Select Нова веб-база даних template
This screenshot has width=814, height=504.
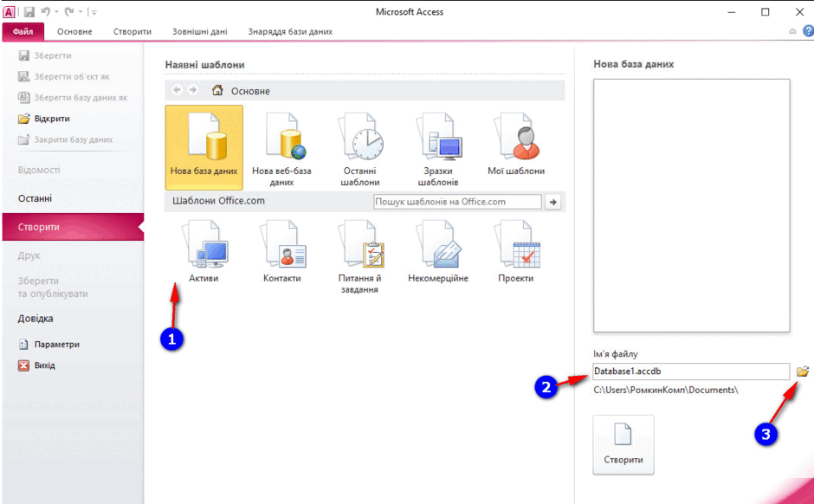pyautogui.click(x=282, y=150)
